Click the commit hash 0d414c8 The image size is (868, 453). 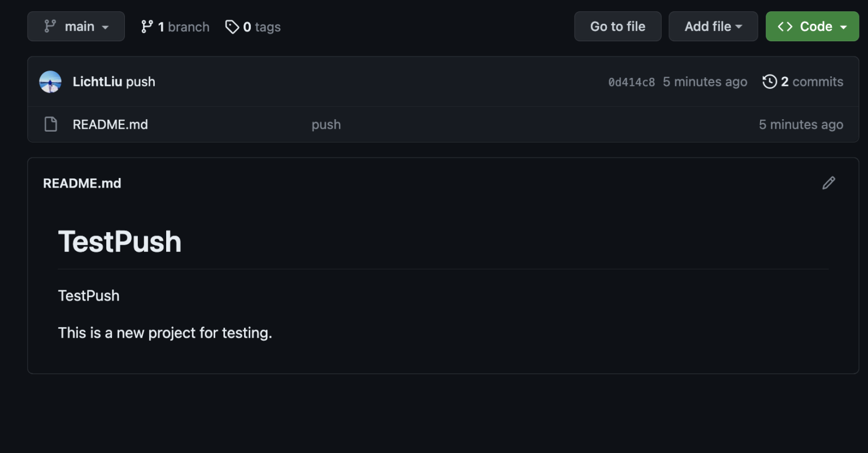click(x=631, y=81)
